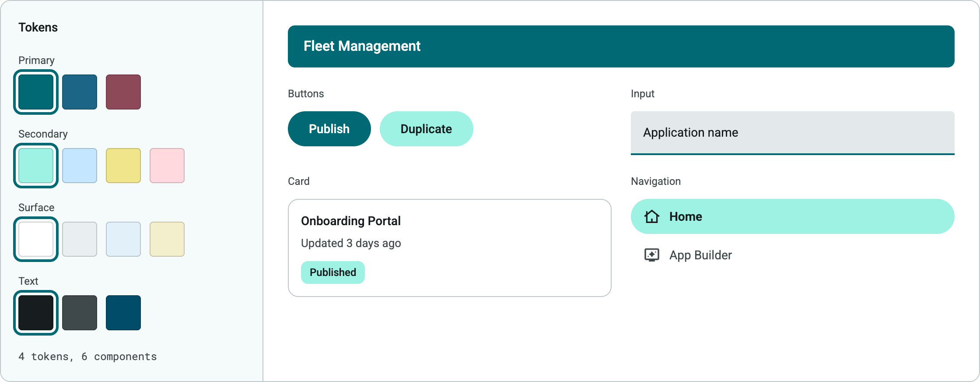The height and width of the screenshot is (382, 980).
Task: Select the teal Primary color swatch
Action: click(36, 92)
